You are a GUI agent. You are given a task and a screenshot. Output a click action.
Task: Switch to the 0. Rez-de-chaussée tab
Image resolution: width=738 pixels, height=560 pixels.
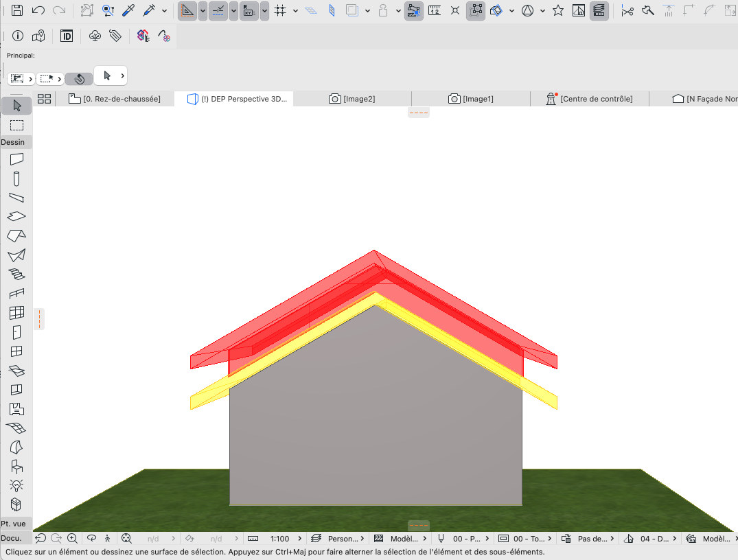coord(115,99)
